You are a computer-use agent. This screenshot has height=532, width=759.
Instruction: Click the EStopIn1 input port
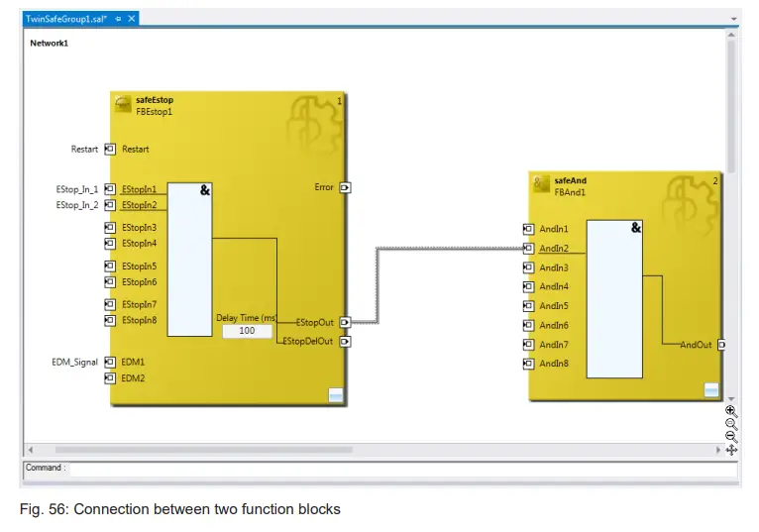[110, 189]
